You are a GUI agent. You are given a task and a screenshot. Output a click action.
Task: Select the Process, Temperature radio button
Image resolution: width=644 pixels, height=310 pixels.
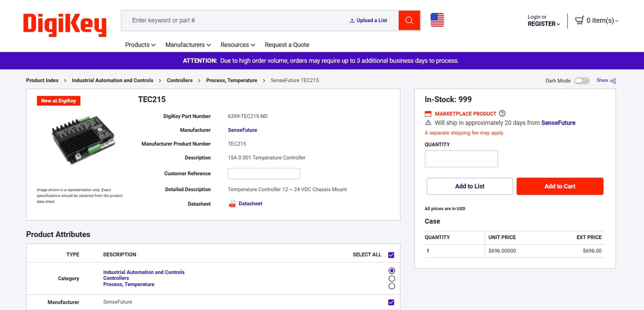392,286
